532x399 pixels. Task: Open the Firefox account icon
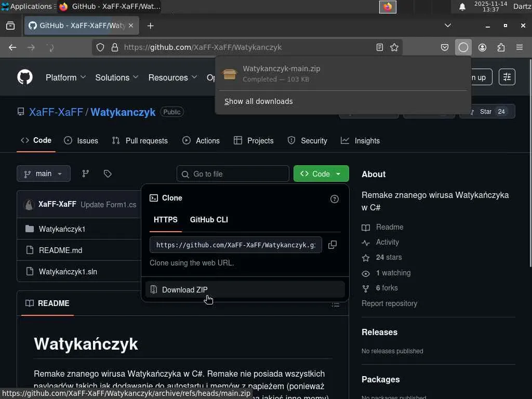(x=482, y=47)
